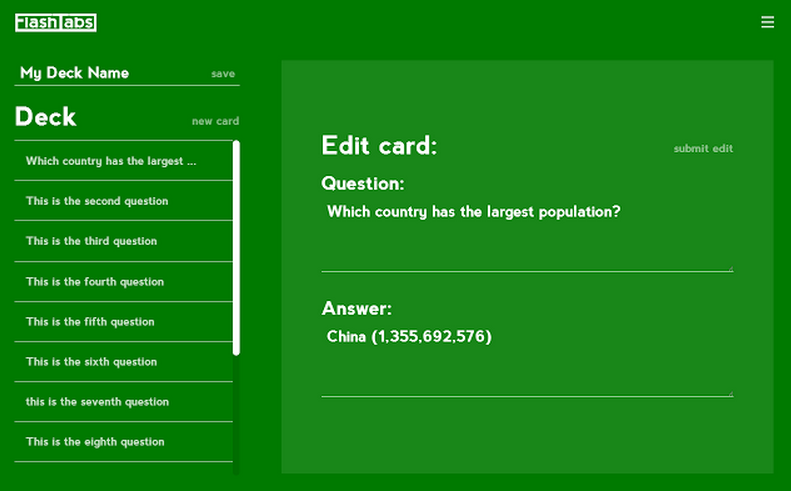The width and height of the screenshot is (791, 491).
Task: Select 'This is the fourth question' card
Action: [x=124, y=282]
